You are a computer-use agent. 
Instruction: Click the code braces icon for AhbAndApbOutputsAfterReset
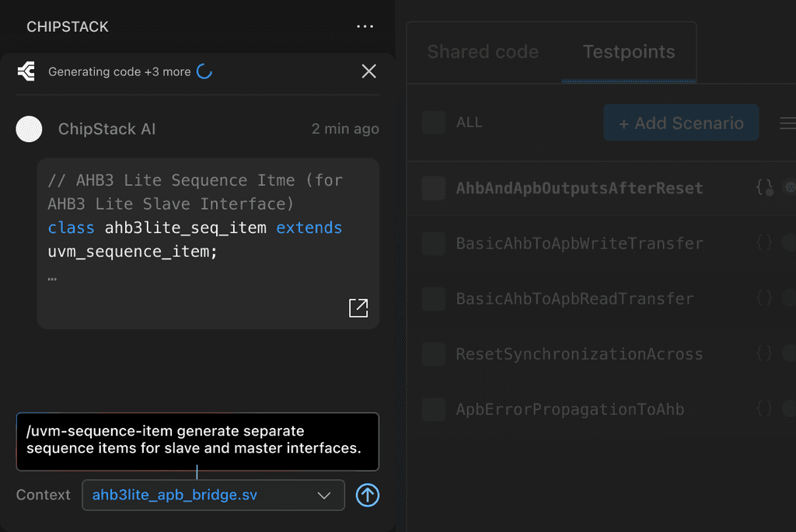[764, 188]
